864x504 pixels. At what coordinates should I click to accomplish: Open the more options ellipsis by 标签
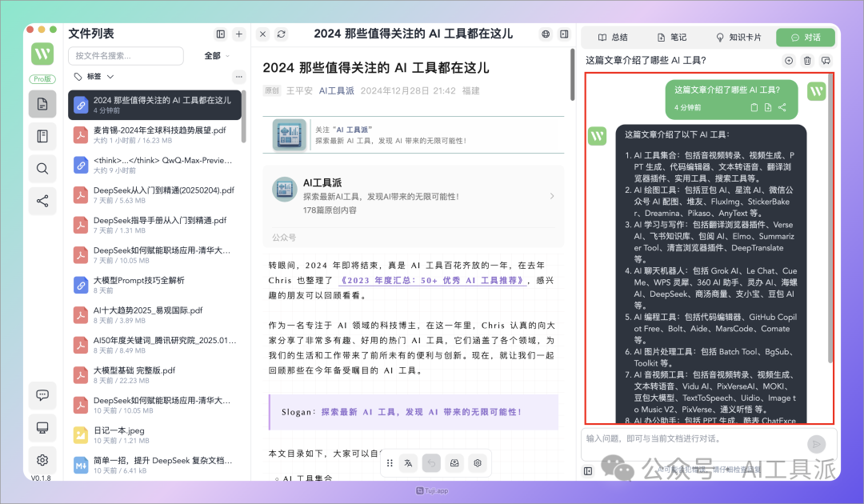[238, 77]
